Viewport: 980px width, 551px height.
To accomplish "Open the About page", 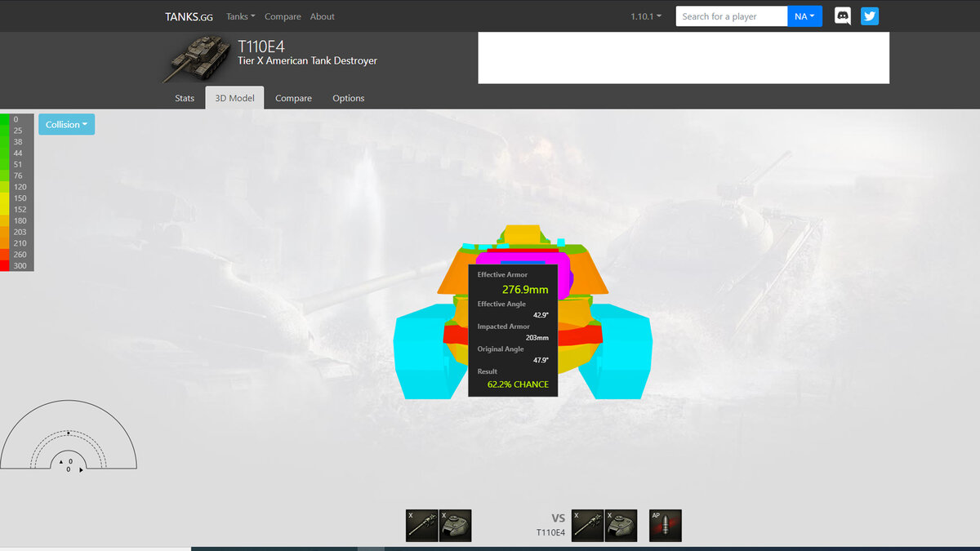I will [323, 16].
